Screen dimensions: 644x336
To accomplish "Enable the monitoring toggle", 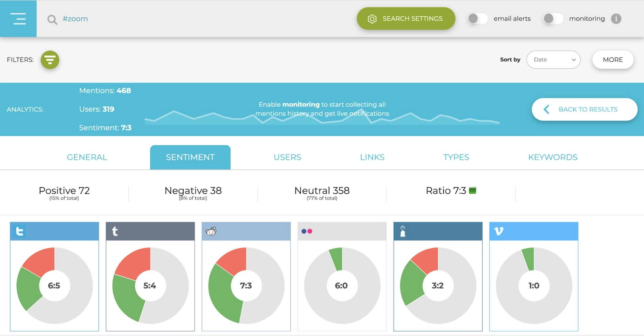I will click(553, 19).
